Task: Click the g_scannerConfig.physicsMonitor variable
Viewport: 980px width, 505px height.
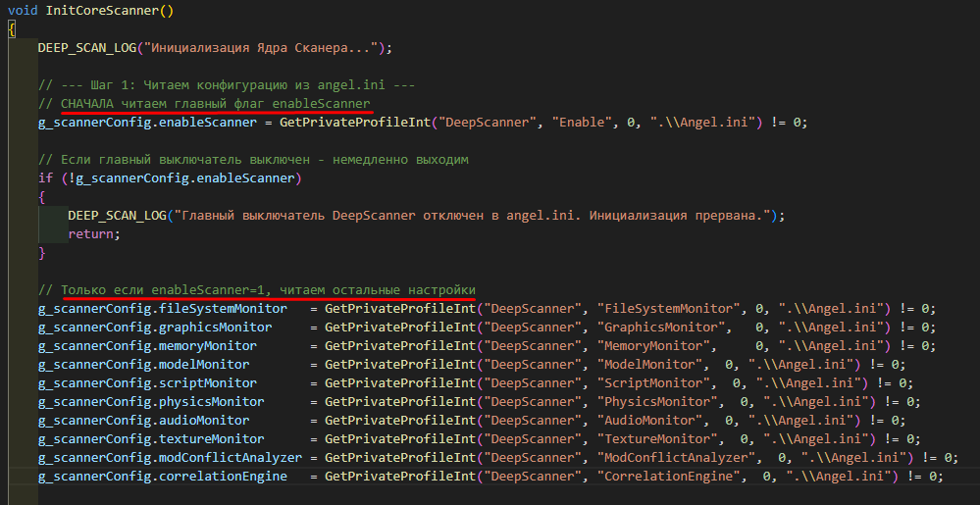Action: 151,401
